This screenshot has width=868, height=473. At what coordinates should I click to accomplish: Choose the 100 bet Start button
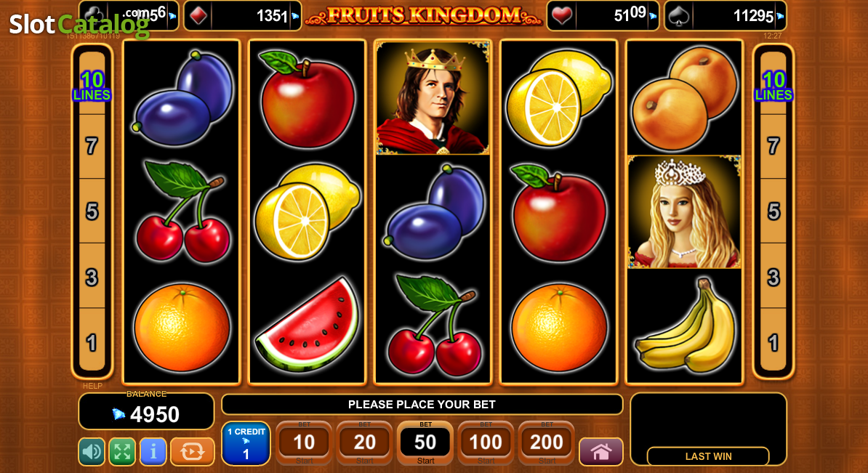point(486,443)
